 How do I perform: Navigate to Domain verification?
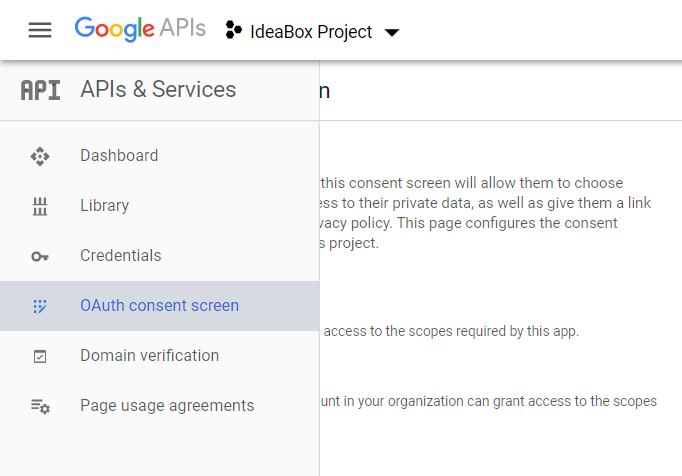point(149,356)
